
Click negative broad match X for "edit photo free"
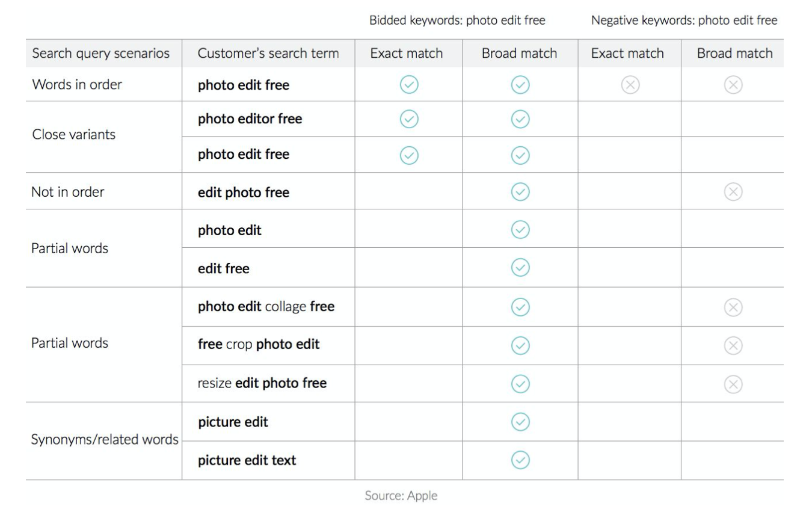[733, 192]
